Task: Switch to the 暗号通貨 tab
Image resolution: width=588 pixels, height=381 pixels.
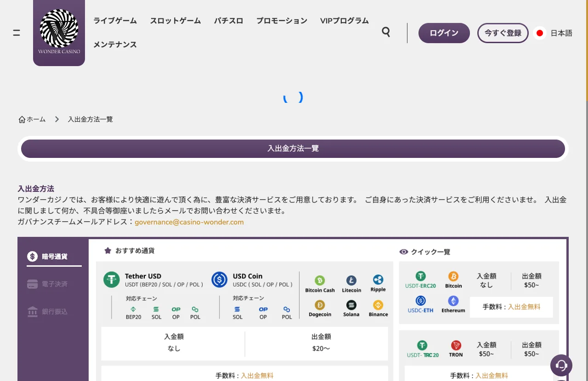Action: (x=54, y=257)
